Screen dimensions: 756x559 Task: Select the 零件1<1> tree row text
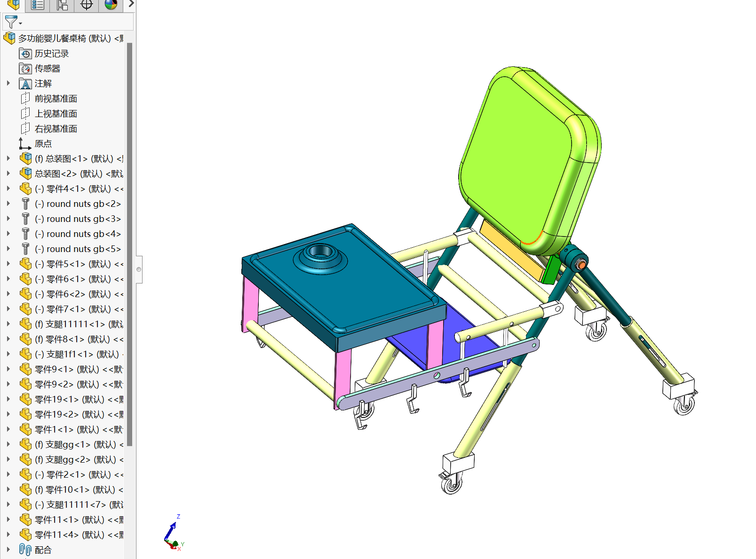79,429
